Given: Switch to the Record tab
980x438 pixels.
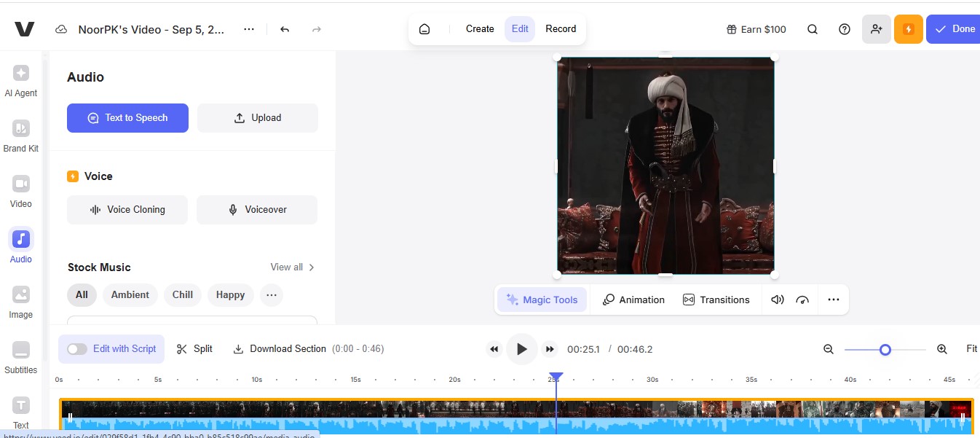Looking at the screenshot, I should [561, 28].
